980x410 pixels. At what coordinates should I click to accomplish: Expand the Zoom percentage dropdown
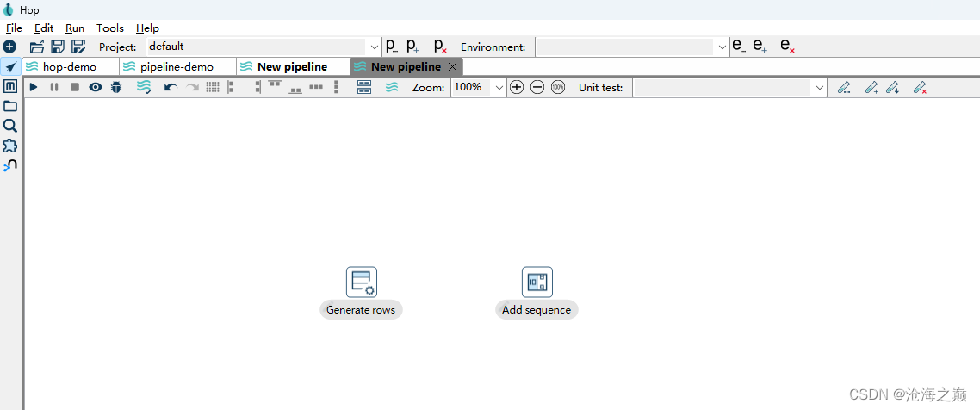(499, 88)
